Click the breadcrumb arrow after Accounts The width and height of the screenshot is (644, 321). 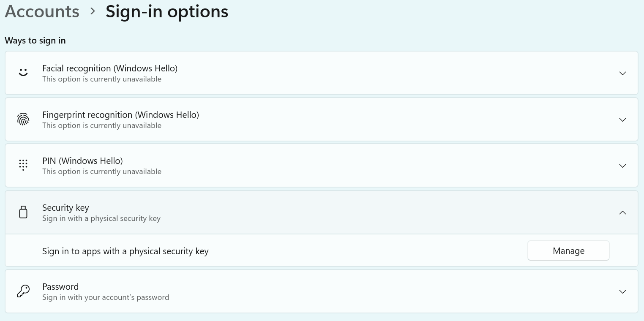(93, 11)
